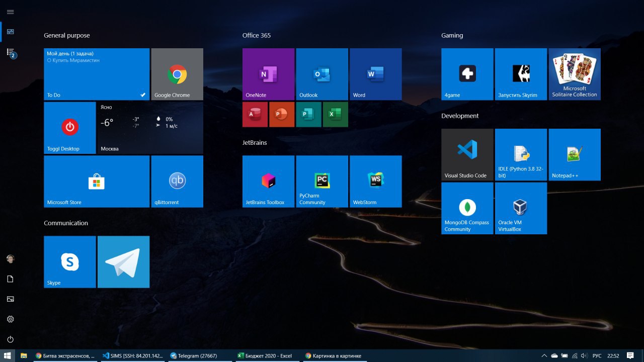Switch to Картинка в картинке Chrome window
Image resolution: width=644 pixels, height=362 pixels.
[x=335, y=355]
